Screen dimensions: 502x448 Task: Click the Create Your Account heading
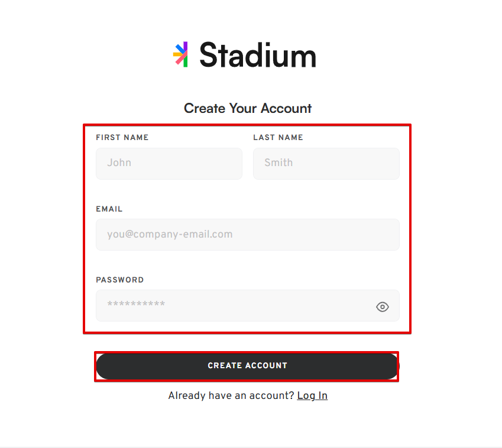click(x=248, y=109)
